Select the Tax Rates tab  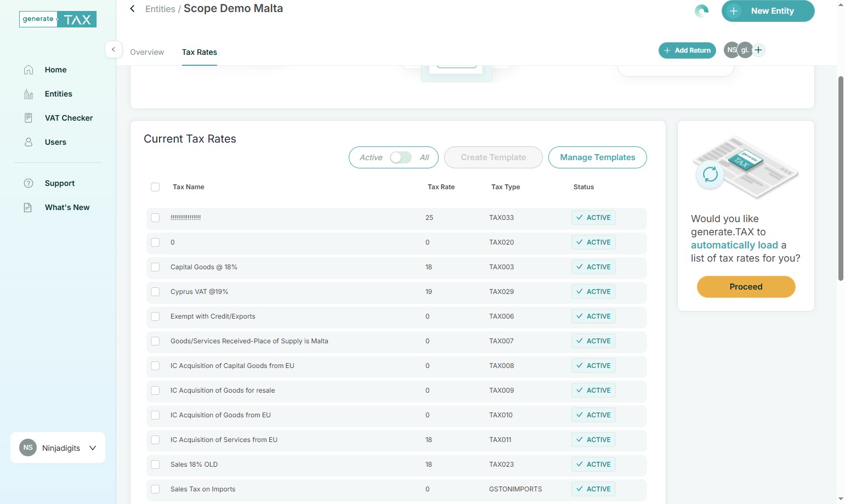tap(200, 52)
